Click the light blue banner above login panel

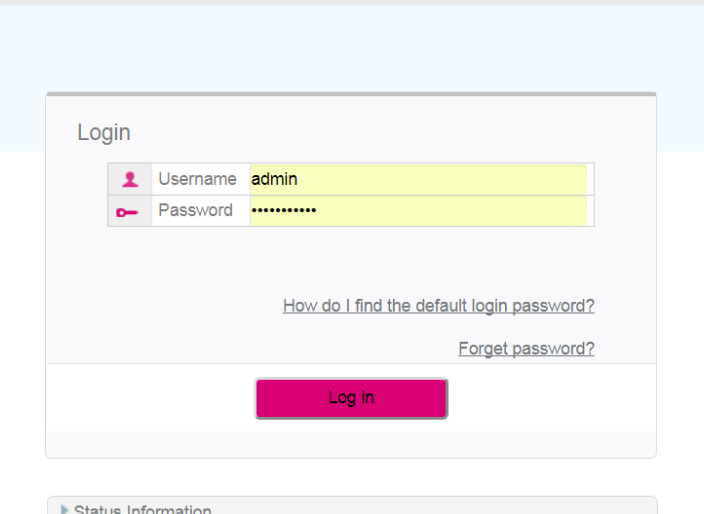coord(350,50)
